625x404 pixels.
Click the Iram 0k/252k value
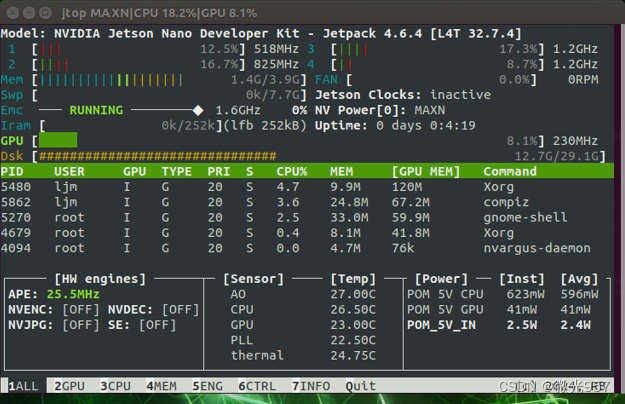[188, 126]
